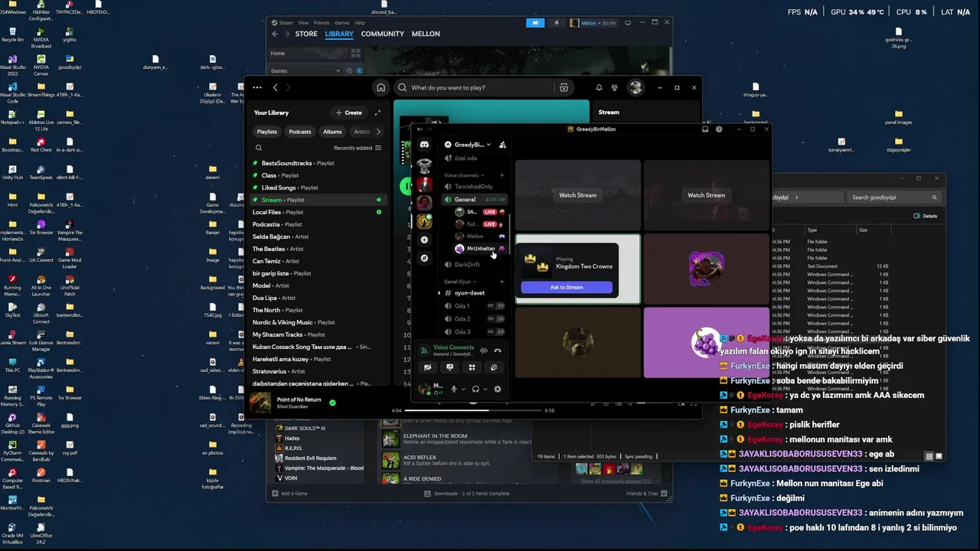Open Discord soundboard icon
This screenshot has width=980, height=551.
point(494,367)
